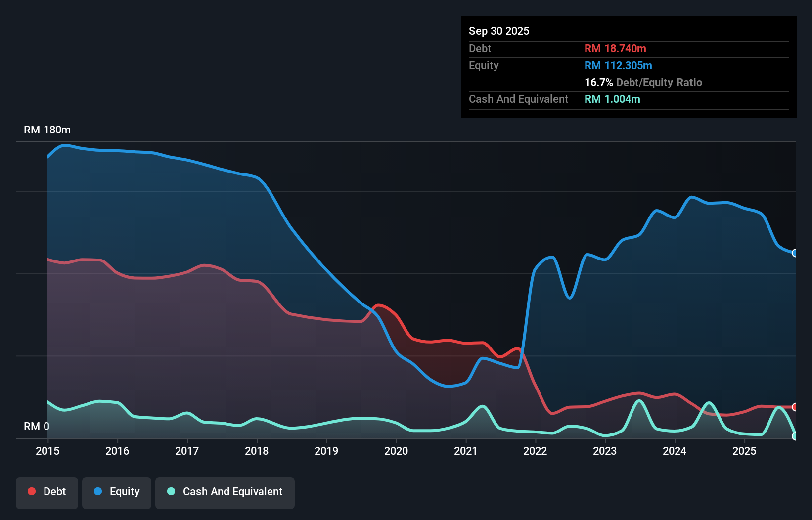Select the blue Equity endpoint marker on chart
The height and width of the screenshot is (520, 812).
795,253
